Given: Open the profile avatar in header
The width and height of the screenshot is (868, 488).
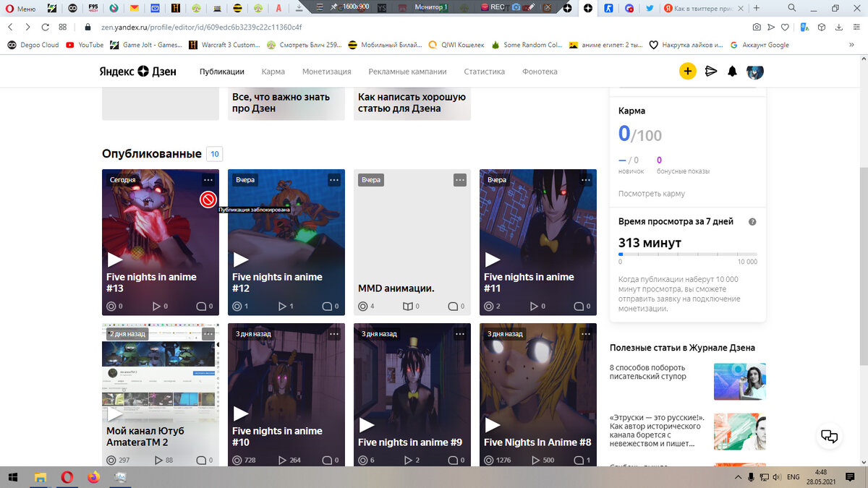Looking at the screenshot, I should [755, 72].
